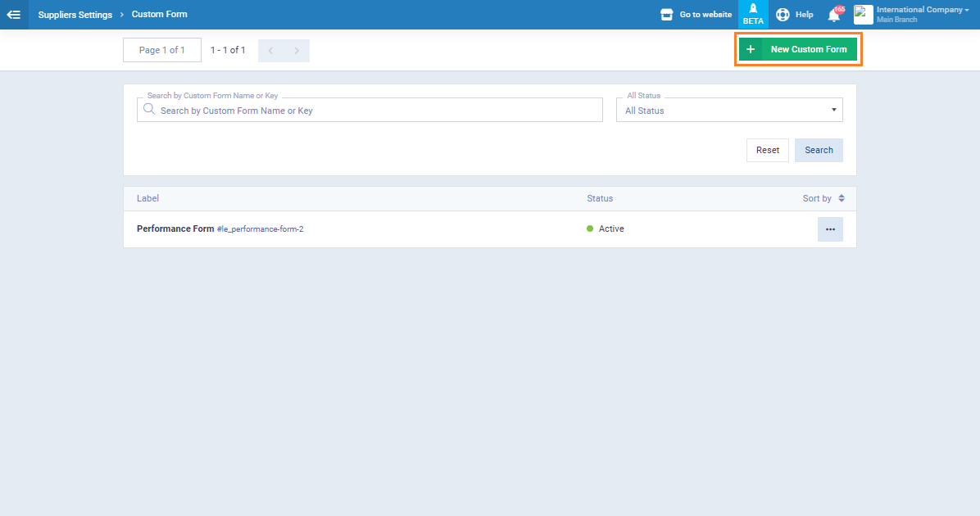Image resolution: width=980 pixels, height=516 pixels.
Task: Open the three-dots menu for Performance Form
Action: tap(830, 229)
